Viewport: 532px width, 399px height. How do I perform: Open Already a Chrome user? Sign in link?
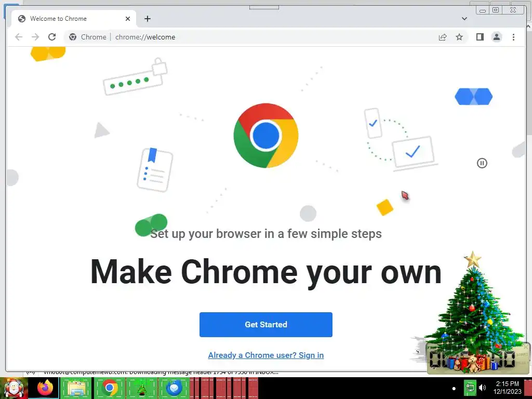[x=265, y=355]
